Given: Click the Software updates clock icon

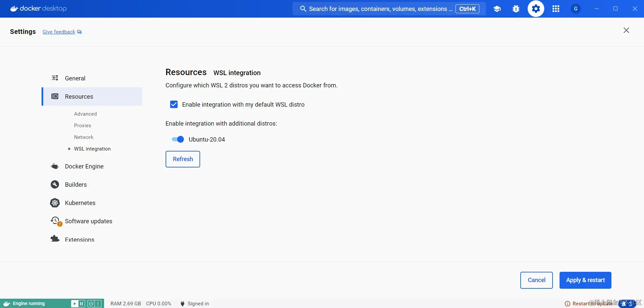Looking at the screenshot, I should [56, 221].
